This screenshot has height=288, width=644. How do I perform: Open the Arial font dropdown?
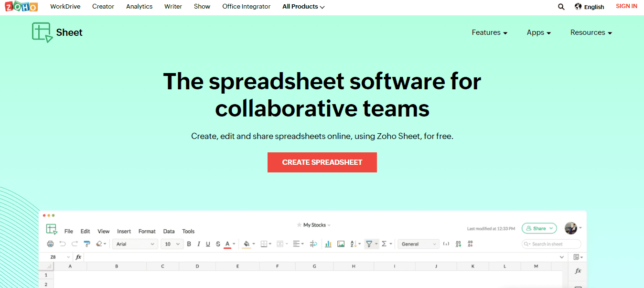[136, 244]
